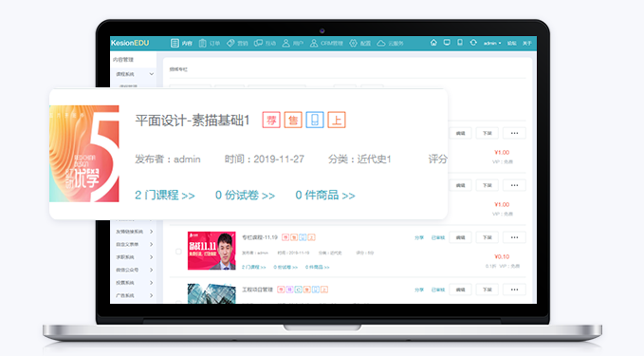The width and height of the screenshot is (644, 356).
Task: Click the 用户 person icon in navigation
Action: 285,43
